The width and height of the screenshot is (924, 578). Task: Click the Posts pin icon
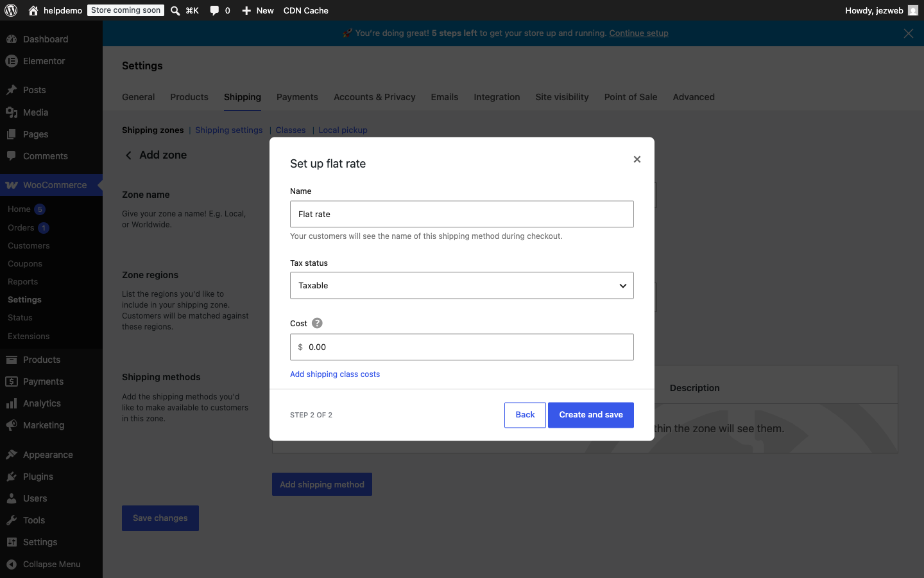[12, 90]
